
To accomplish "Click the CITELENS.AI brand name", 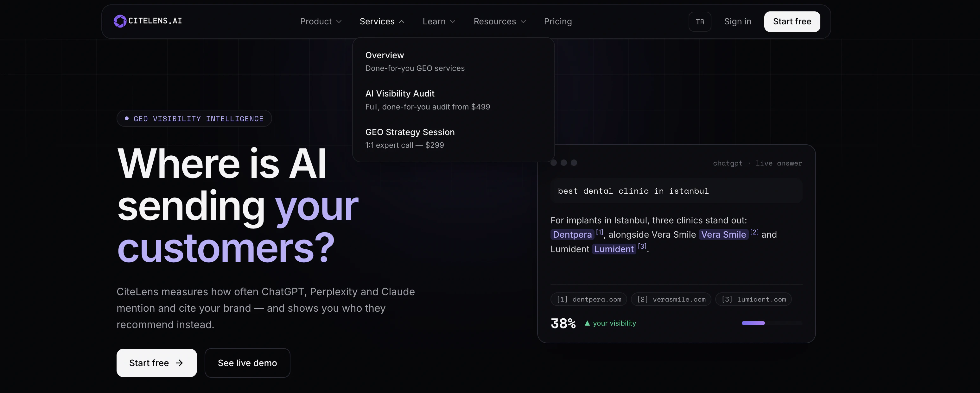I will (155, 21).
